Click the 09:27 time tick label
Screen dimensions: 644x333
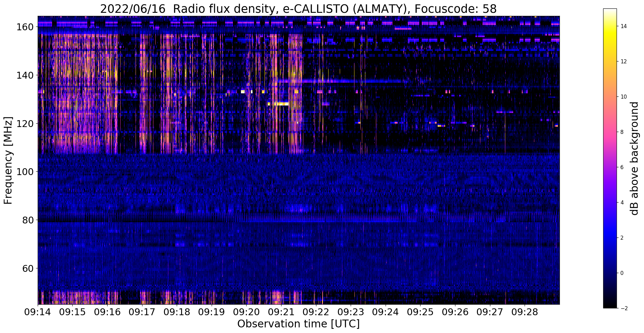click(x=490, y=312)
